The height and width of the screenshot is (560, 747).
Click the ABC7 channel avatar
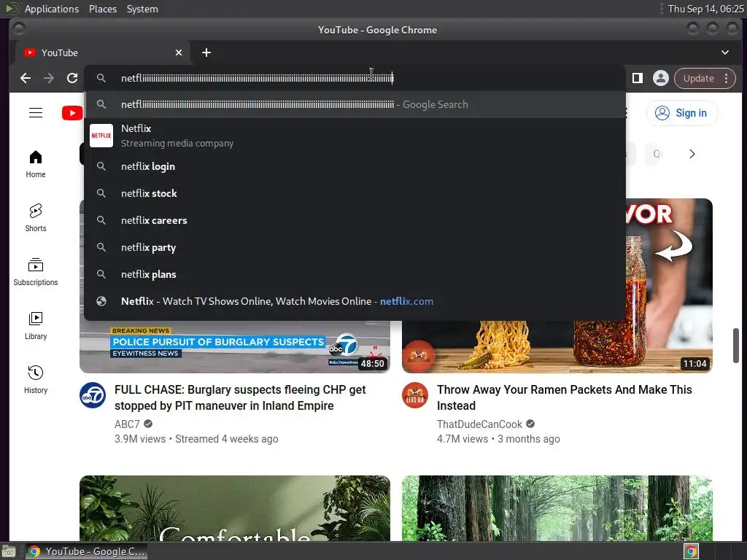click(93, 395)
